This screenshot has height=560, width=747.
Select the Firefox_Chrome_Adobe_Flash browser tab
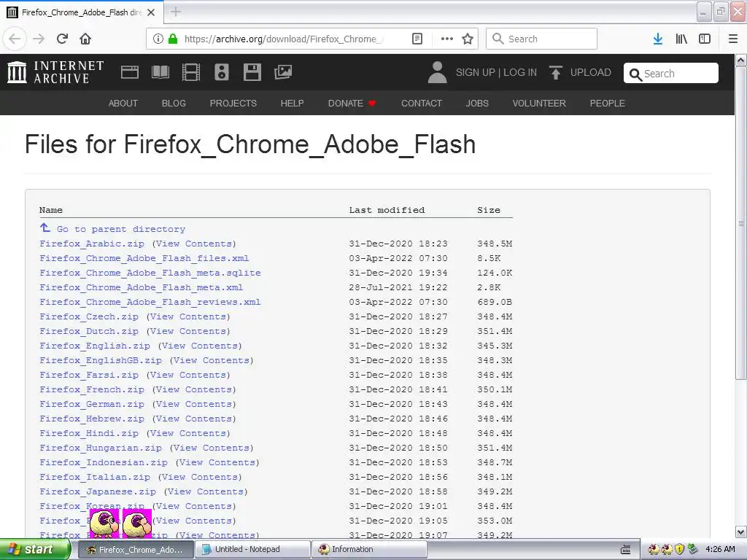coord(82,12)
